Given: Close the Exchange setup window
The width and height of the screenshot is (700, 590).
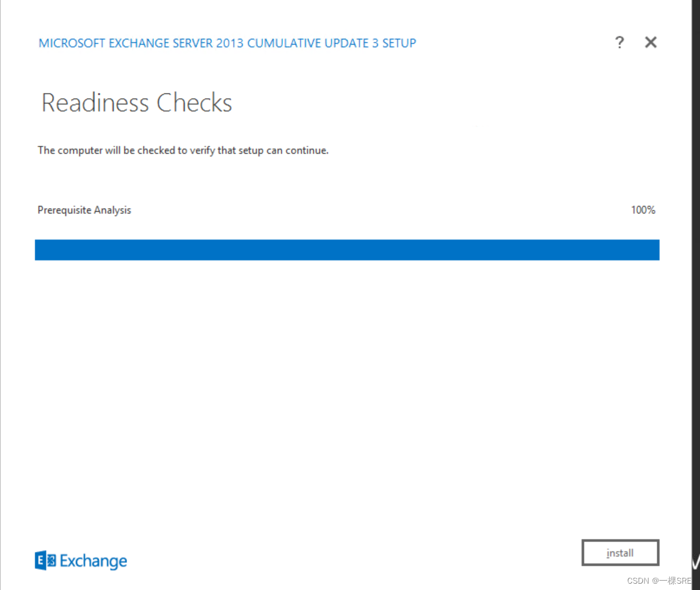Looking at the screenshot, I should click(651, 42).
